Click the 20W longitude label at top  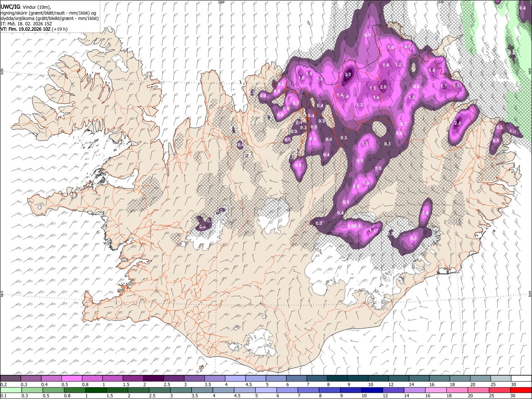[x=221, y=2]
